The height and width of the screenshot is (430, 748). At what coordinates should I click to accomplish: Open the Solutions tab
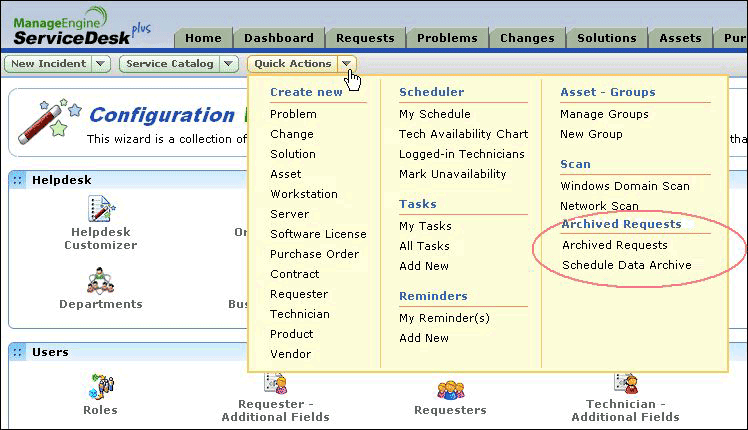pos(606,38)
